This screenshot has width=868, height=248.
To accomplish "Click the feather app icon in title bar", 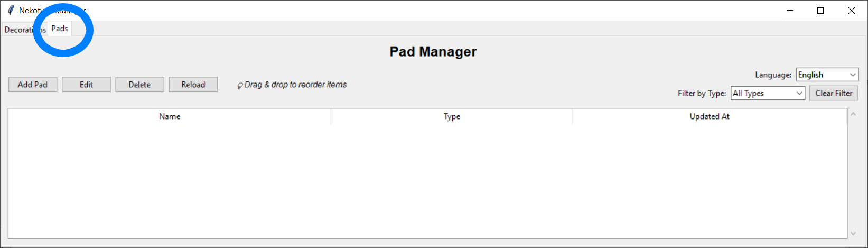I will 11,11.
